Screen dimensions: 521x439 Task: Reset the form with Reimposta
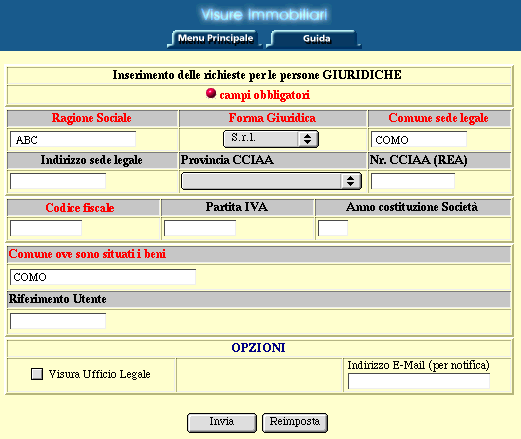click(x=295, y=423)
